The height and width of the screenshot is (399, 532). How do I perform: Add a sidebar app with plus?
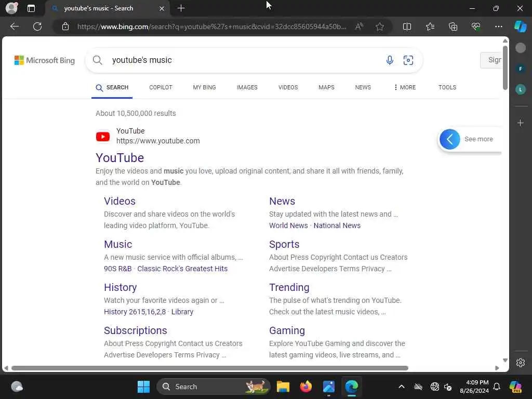click(x=521, y=123)
